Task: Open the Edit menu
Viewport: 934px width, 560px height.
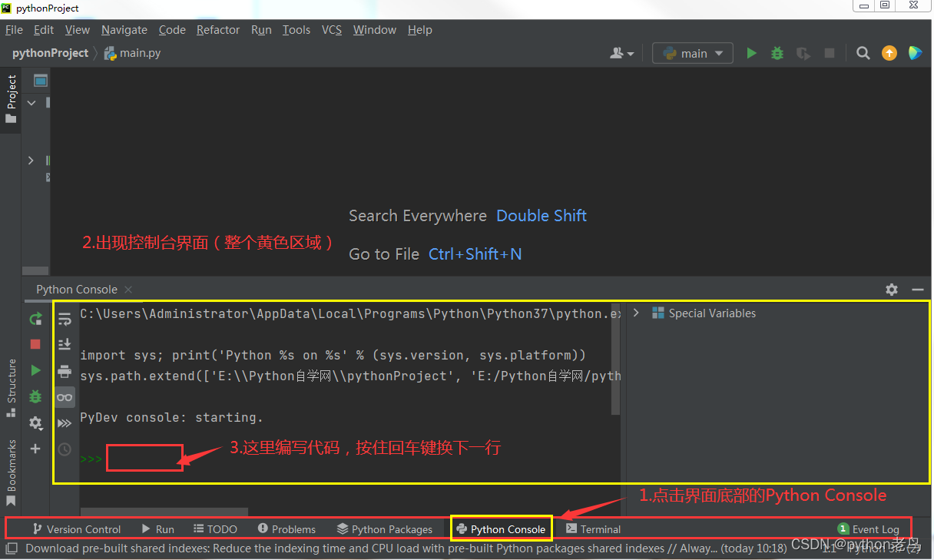Action: coord(44,30)
